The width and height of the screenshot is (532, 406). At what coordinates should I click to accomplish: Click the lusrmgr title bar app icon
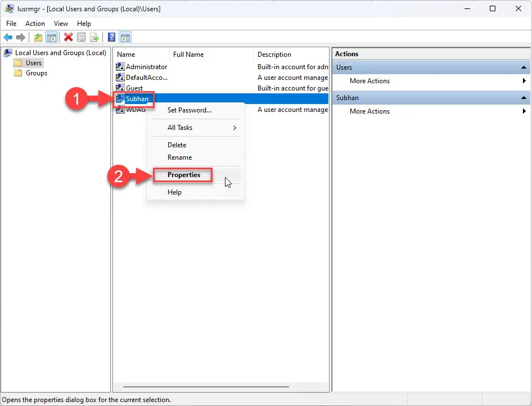click(x=10, y=9)
